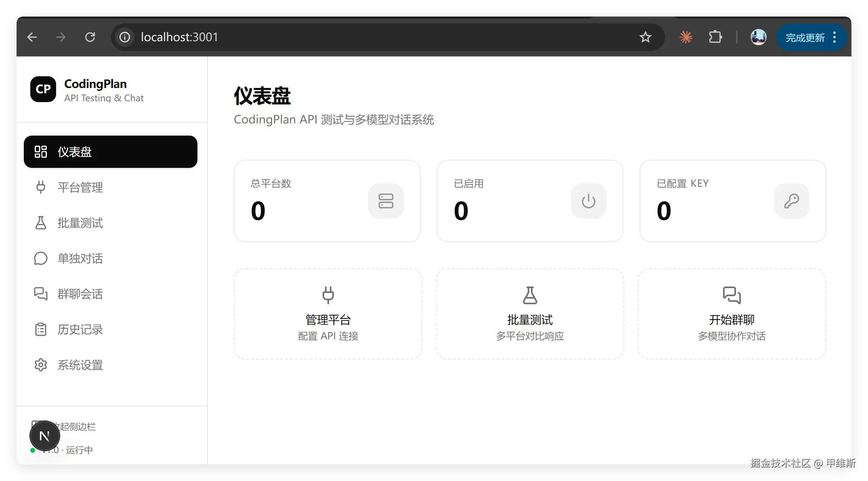Open 平台管理 in the sidebar
The width and height of the screenshot is (868, 481).
coord(80,187)
